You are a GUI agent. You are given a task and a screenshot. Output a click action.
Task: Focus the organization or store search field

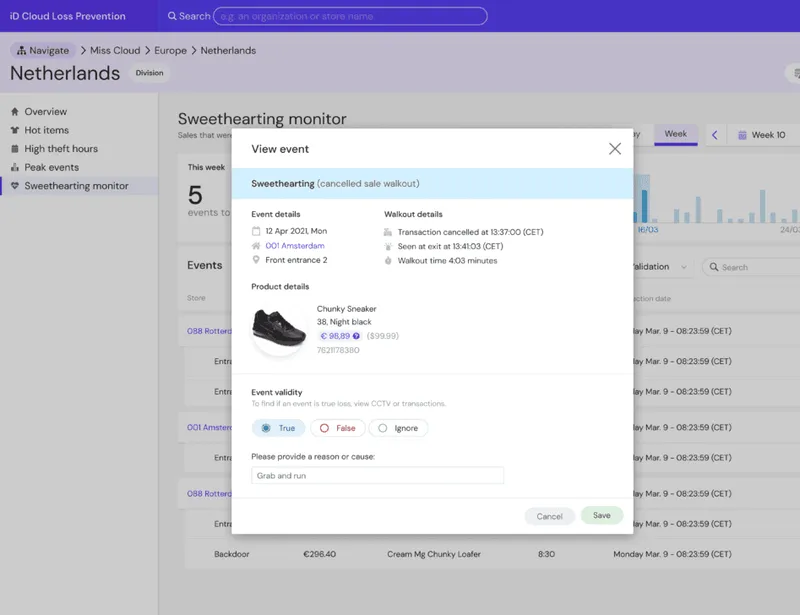pyautogui.click(x=350, y=16)
